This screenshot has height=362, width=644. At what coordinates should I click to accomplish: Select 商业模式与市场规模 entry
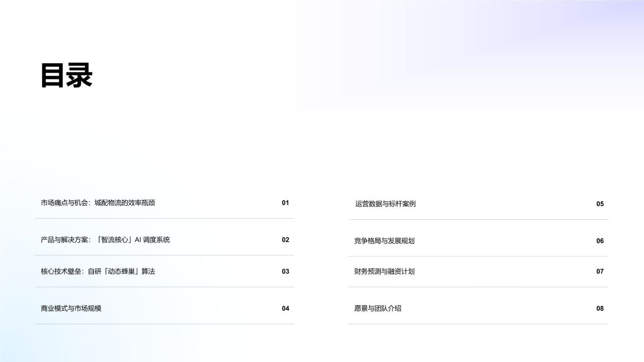(x=71, y=309)
